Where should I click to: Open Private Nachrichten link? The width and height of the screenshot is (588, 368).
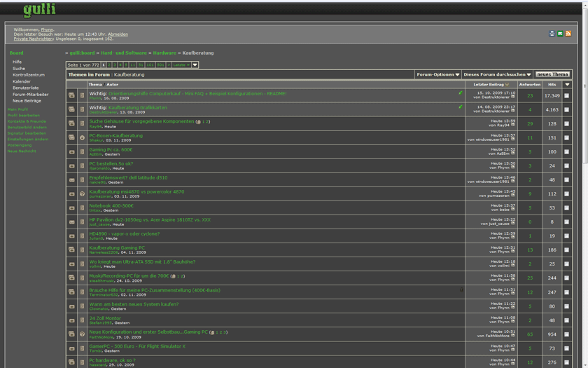point(33,39)
